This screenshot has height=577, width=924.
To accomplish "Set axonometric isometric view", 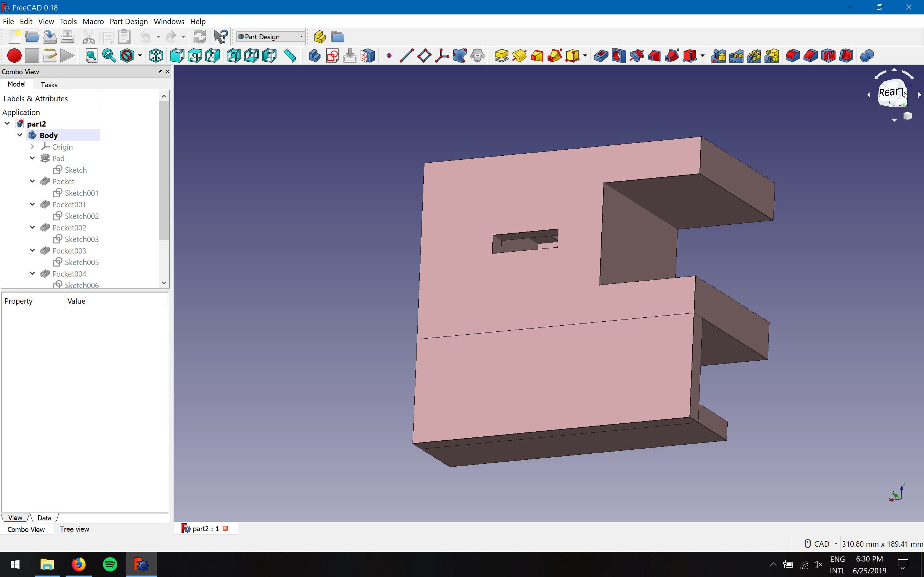I will (x=156, y=56).
